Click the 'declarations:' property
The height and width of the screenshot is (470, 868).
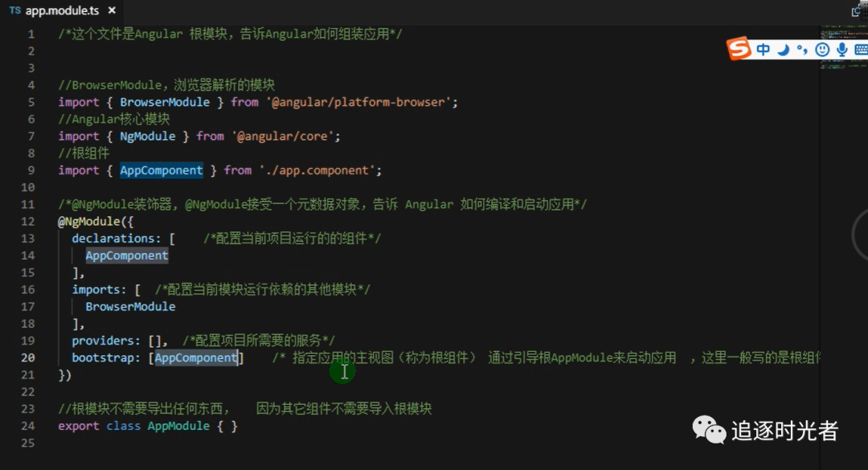pos(117,239)
